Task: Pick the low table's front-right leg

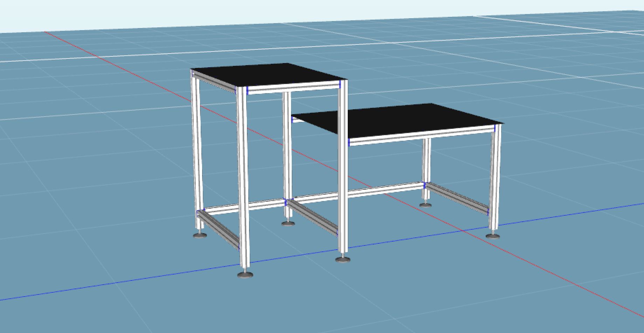Action: point(495,175)
